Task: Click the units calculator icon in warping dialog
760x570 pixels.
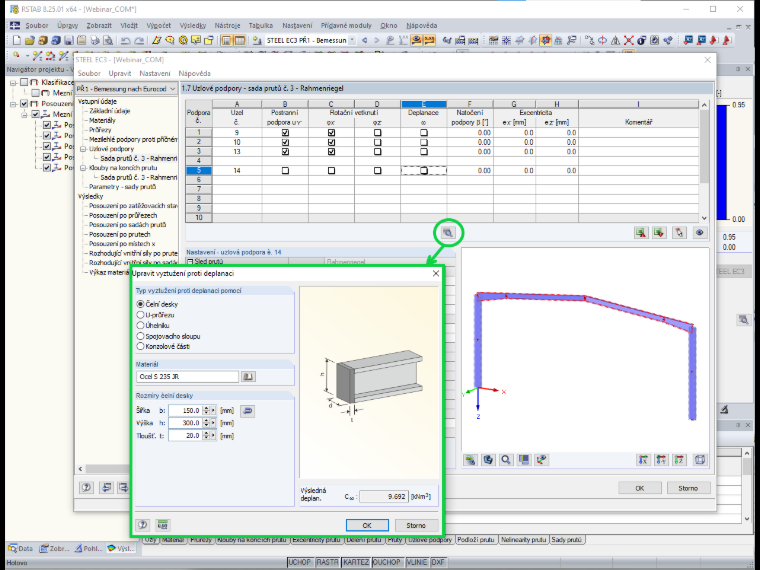Action: point(163,525)
